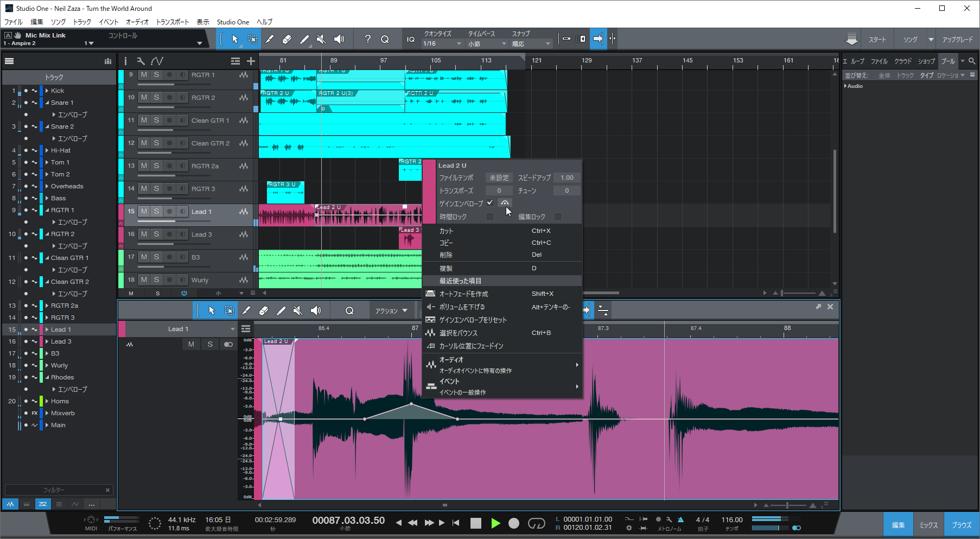Select the Paint tool in the main toolbar
The image size is (980, 539).
(304, 39)
